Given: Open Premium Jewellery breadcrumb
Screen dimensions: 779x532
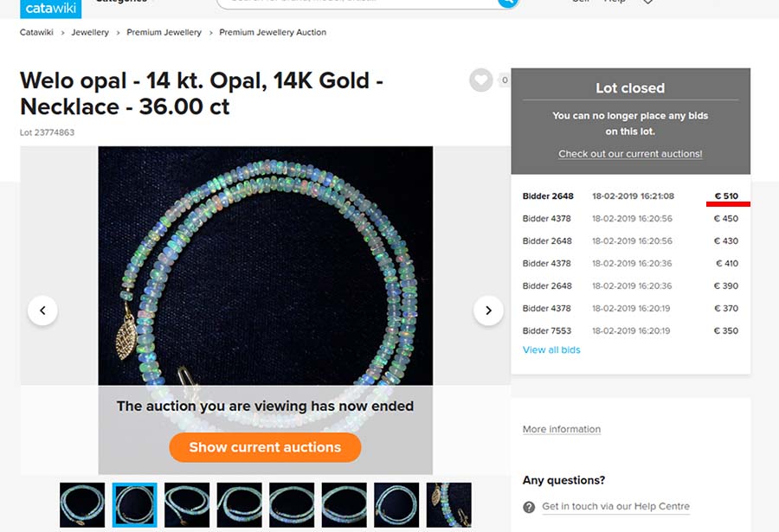Looking at the screenshot, I should tap(164, 32).
